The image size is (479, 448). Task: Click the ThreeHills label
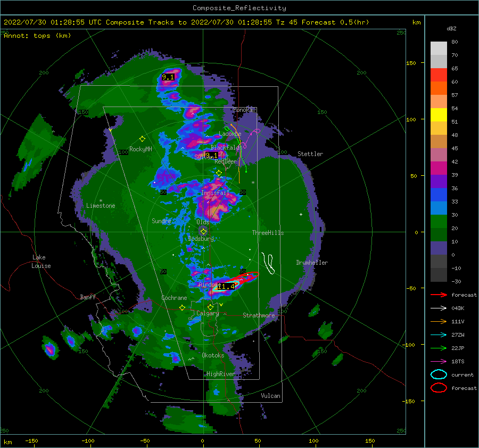[268, 233]
